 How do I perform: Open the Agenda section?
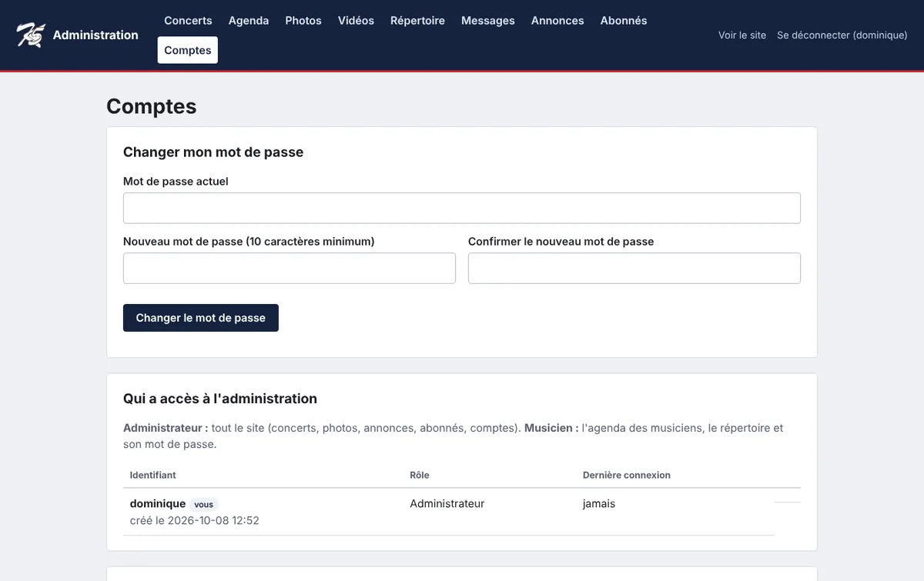pyautogui.click(x=249, y=21)
